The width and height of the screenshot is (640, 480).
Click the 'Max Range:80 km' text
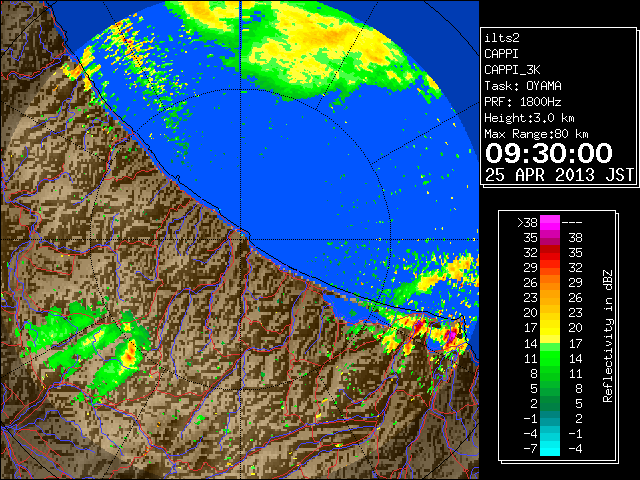coord(536,134)
